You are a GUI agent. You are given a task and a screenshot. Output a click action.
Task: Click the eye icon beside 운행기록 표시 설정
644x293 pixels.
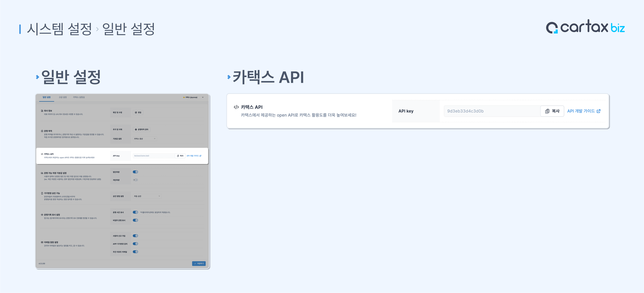point(42,215)
